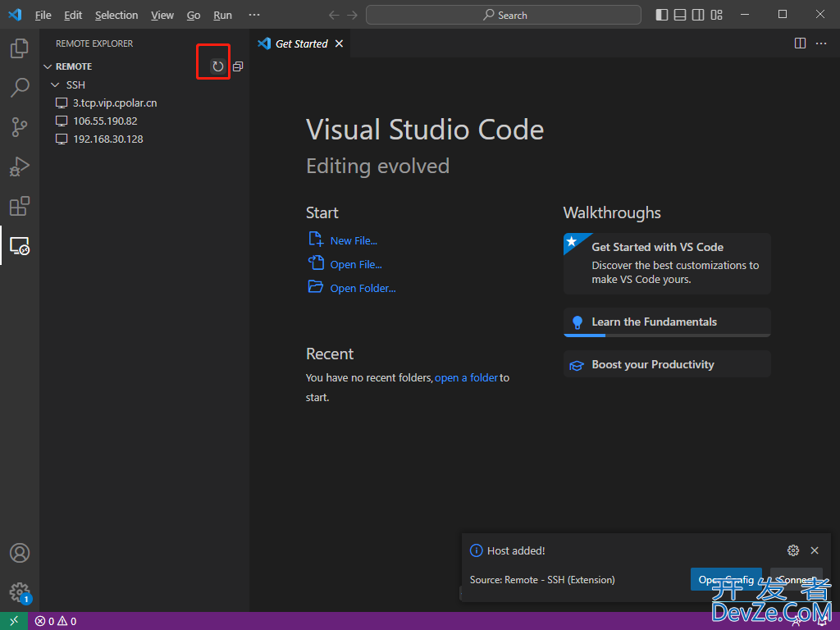Open the File menu
840x630 pixels.
43,15
